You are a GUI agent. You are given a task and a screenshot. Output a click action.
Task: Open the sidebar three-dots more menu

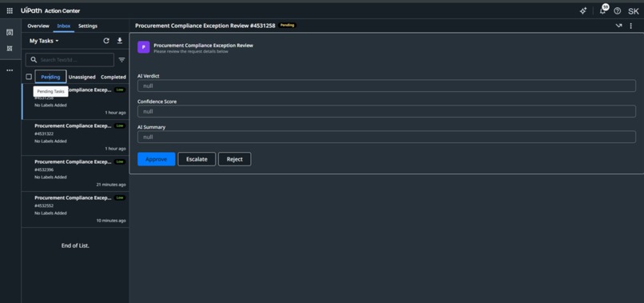tap(10, 70)
